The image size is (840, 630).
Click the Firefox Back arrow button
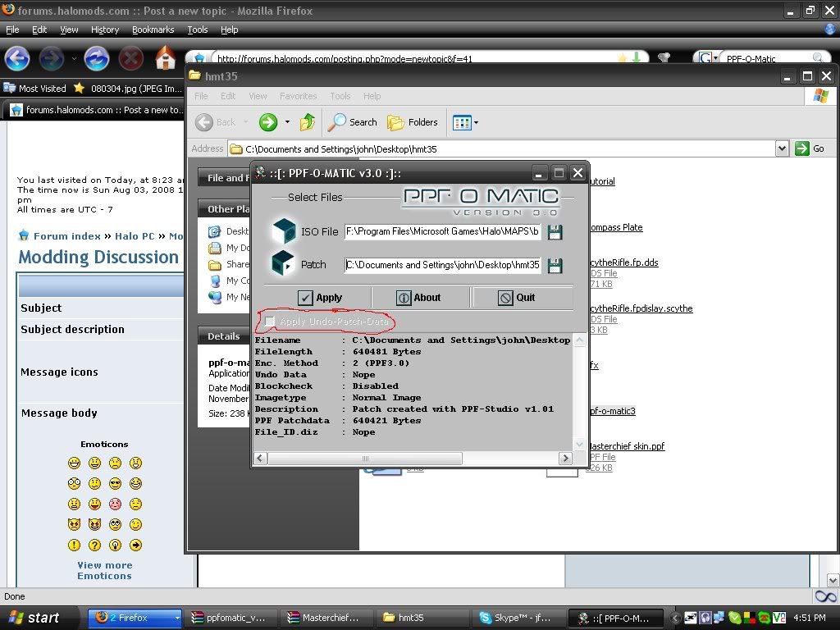(17, 58)
